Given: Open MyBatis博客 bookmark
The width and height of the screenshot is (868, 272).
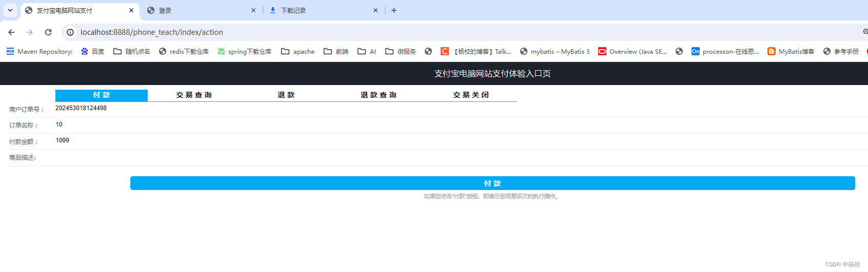Looking at the screenshot, I should (x=791, y=51).
